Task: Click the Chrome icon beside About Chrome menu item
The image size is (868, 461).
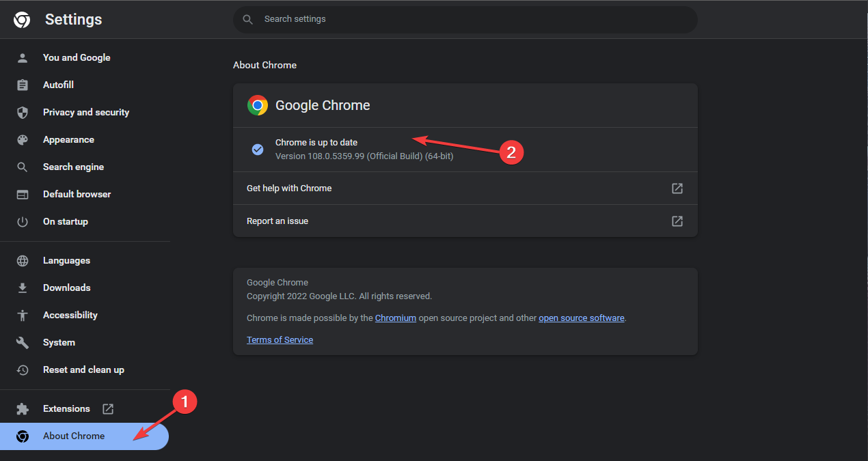Action: coord(23,436)
